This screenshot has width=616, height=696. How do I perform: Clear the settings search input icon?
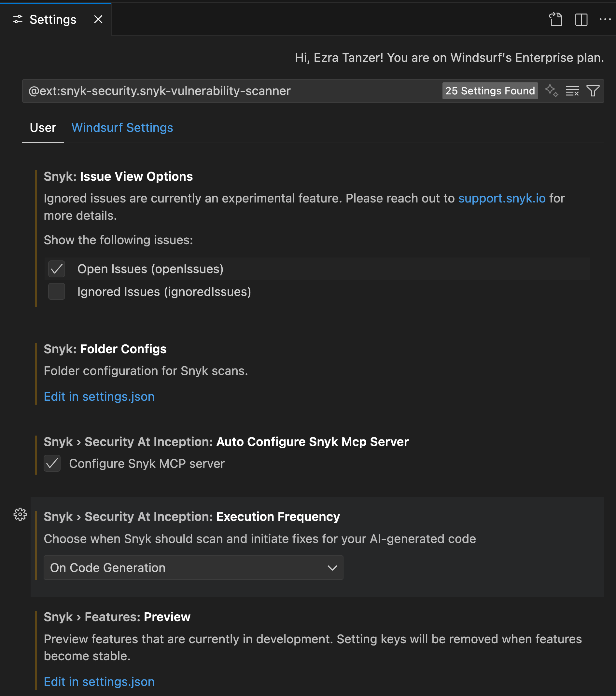coord(572,91)
